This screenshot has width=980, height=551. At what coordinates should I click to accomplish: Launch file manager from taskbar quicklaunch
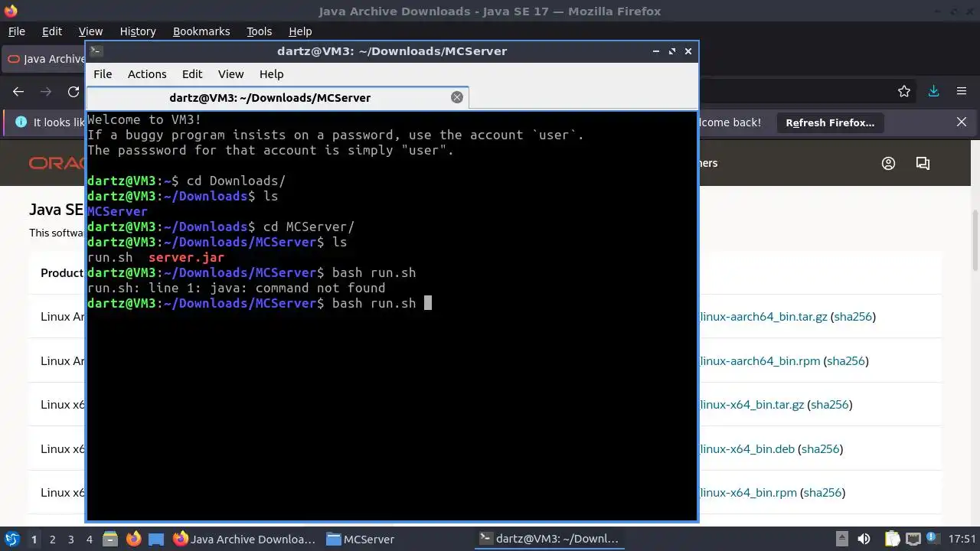[109, 539]
